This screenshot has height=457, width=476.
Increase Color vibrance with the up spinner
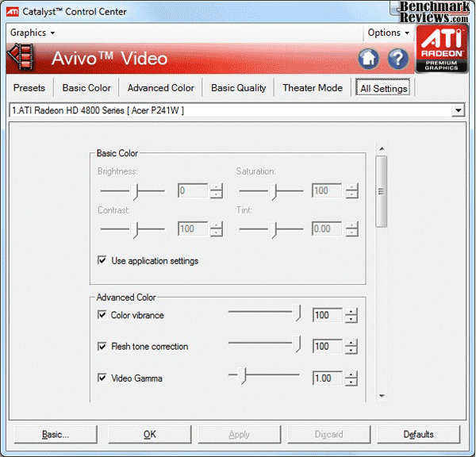351,312
